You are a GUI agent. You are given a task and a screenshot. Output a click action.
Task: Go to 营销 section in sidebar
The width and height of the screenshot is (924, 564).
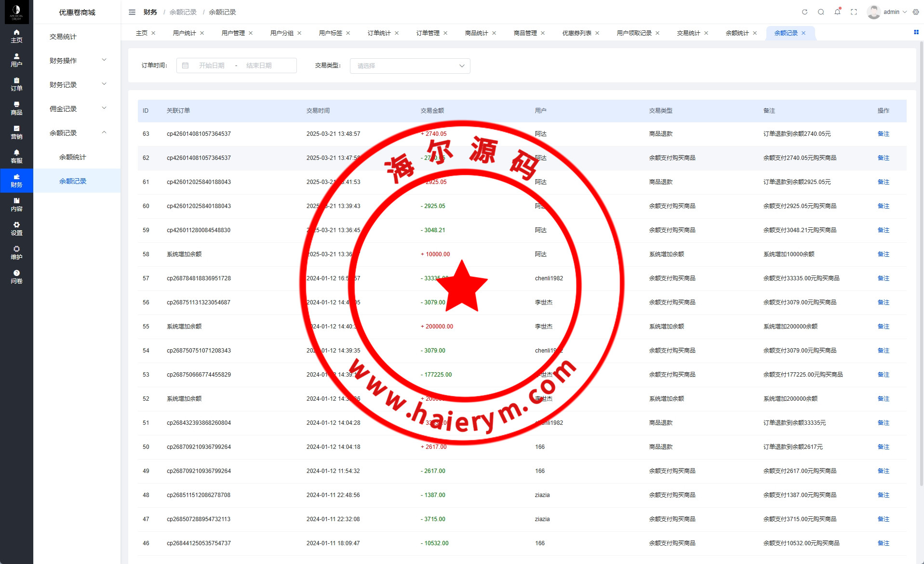point(16,132)
